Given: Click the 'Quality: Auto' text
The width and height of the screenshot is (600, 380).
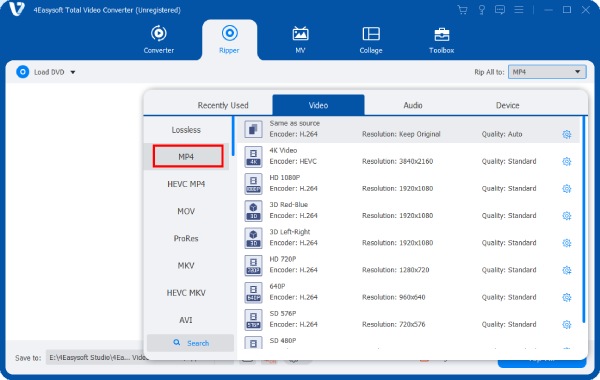Looking at the screenshot, I should click(502, 134).
